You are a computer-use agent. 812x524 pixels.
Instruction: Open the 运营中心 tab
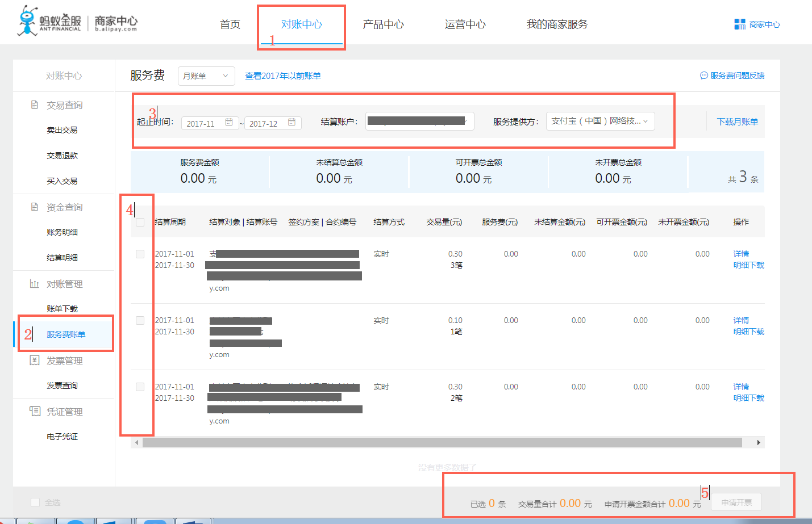465,24
